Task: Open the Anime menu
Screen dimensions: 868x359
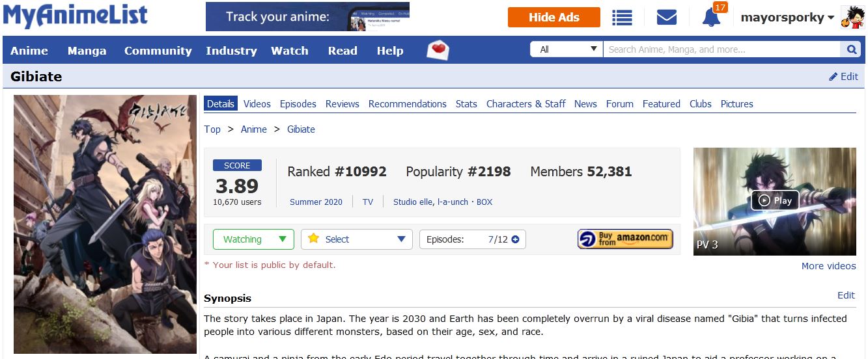Action: pos(29,51)
